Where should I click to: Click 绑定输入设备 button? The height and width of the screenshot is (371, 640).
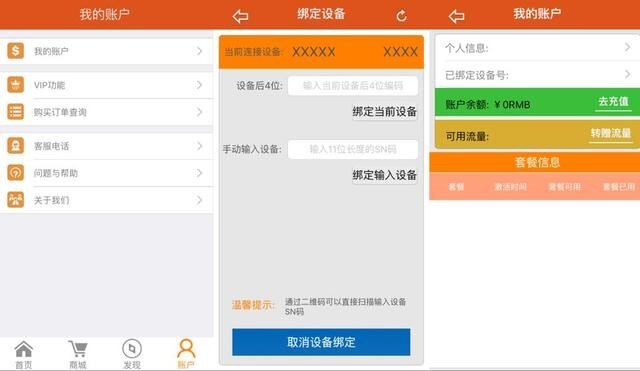pos(384,175)
